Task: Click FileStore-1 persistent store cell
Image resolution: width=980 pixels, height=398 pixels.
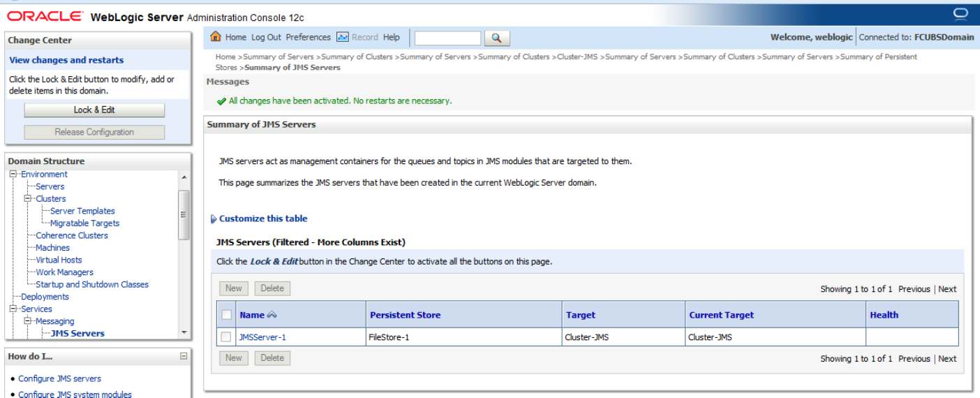Action: (389, 337)
